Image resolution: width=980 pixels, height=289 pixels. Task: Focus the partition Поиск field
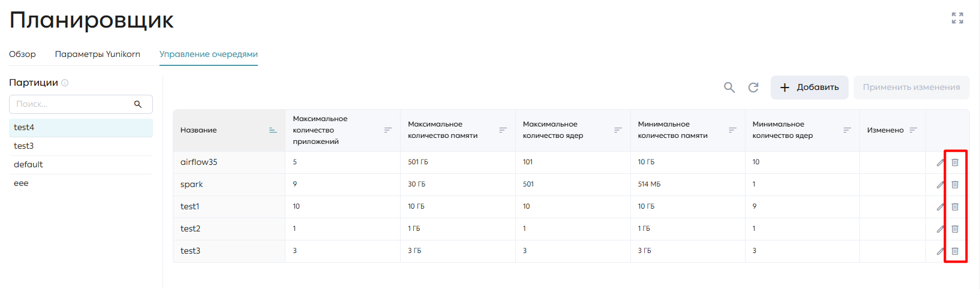pyautogui.click(x=81, y=104)
